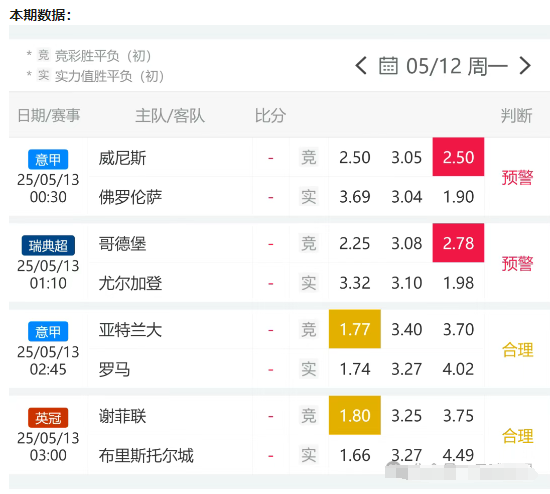The width and height of the screenshot is (550, 494).
Task: Select the 意甲 tag for 亚特兰大 match
Action: coord(48,332)
